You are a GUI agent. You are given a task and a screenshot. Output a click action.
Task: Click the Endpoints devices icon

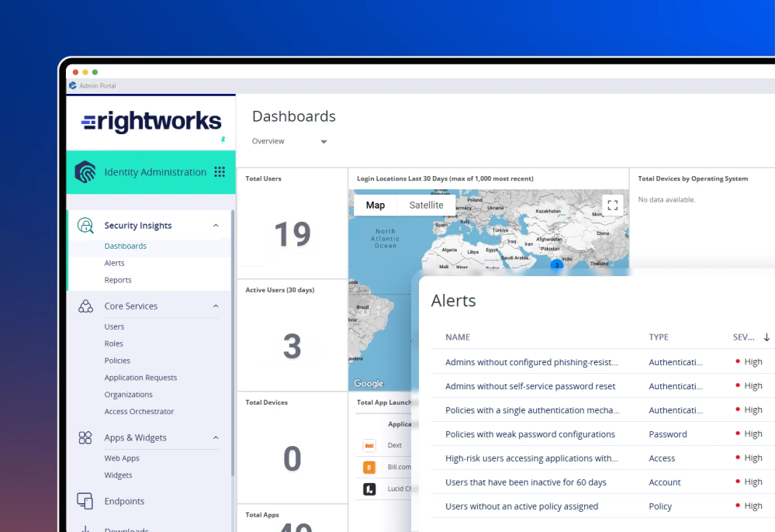tap(85, 501)
